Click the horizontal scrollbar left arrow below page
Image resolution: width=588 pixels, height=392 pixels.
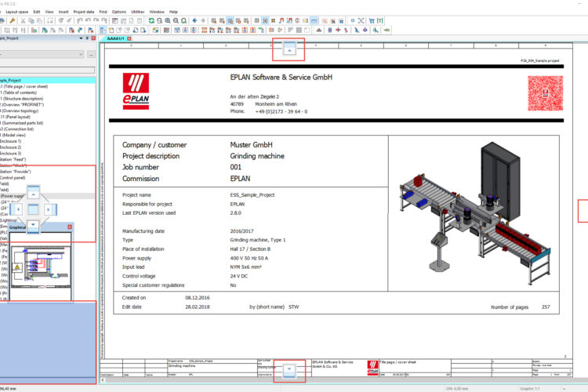[x=103, y=380]
